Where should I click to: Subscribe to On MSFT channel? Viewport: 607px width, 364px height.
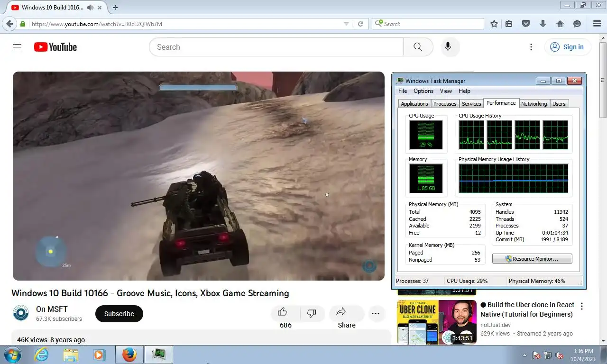119,314
